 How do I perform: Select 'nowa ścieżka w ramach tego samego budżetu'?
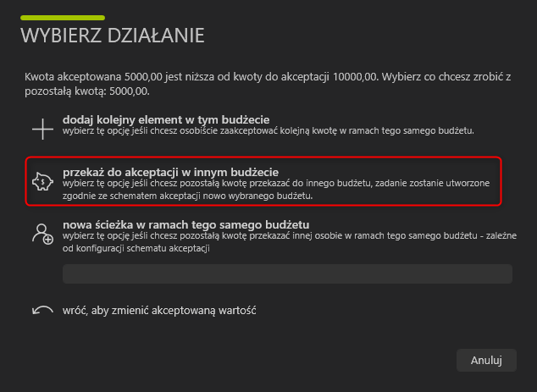[x=186, y=224]
